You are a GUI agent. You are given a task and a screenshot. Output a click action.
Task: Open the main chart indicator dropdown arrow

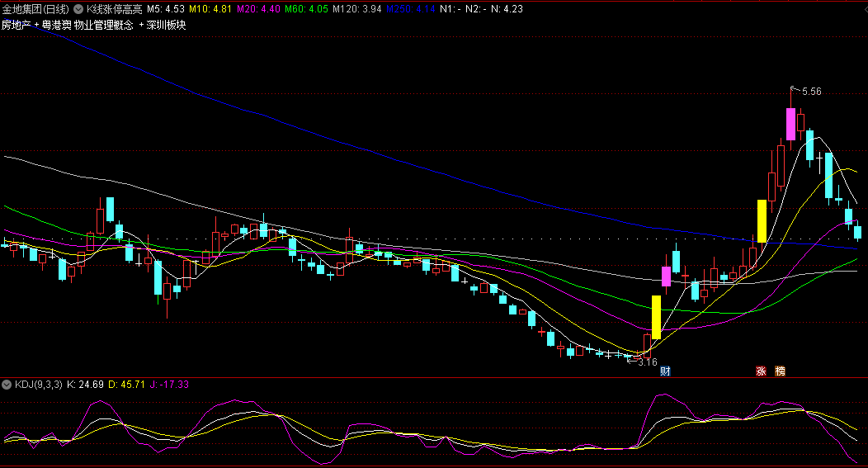tap(78, 9)
